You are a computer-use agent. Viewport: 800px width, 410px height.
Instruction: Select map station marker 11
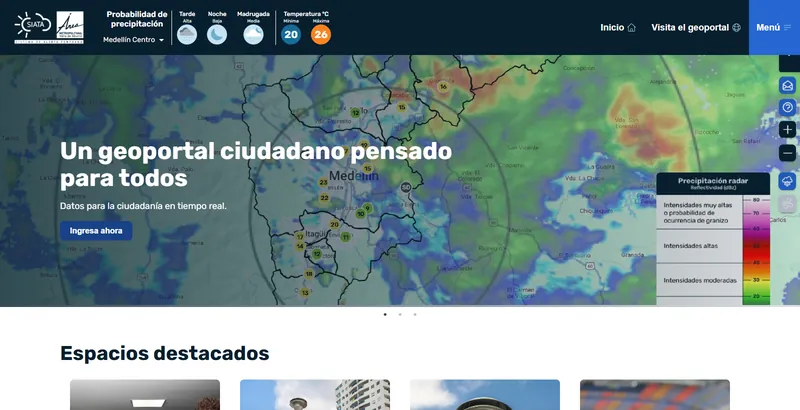pyautogui.click(x=345, y=237)
